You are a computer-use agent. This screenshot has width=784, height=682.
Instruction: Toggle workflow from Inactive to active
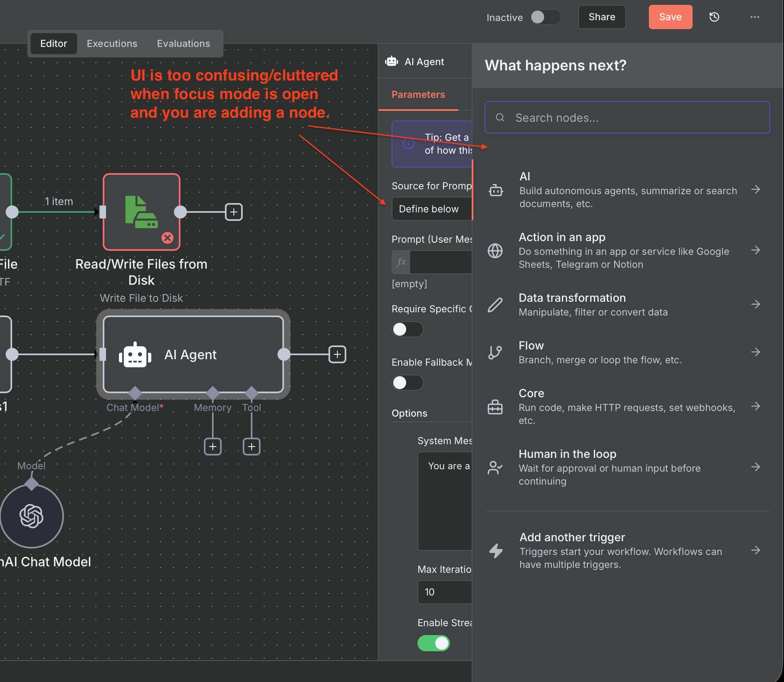point(545,17)
